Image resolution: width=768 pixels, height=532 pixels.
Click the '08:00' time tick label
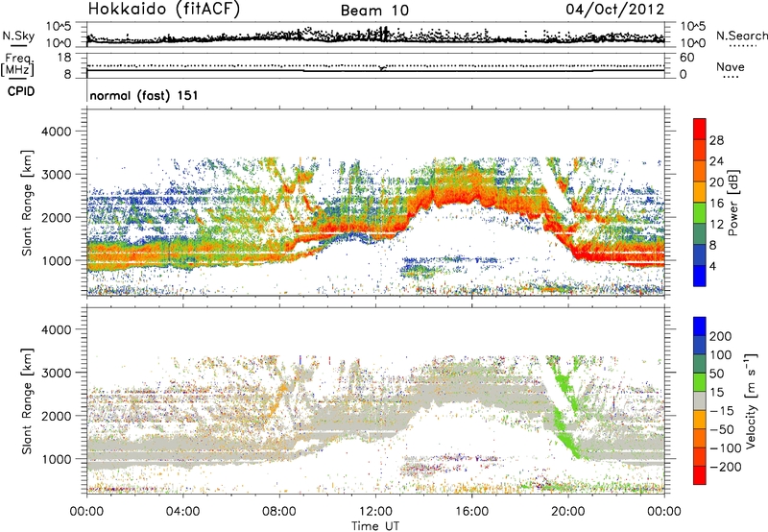(279, 512)
